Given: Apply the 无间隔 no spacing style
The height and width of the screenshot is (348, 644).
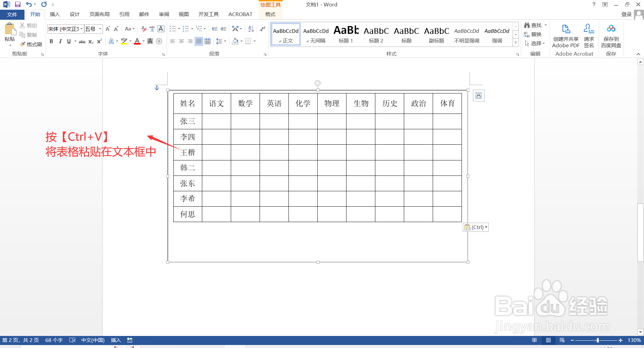Looking at the screenshot, I should click(316, 34).
